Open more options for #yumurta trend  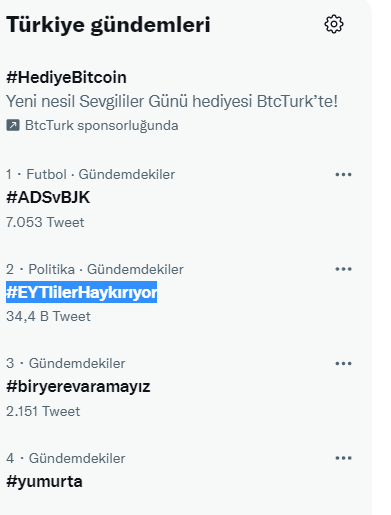tap(343, 458)
